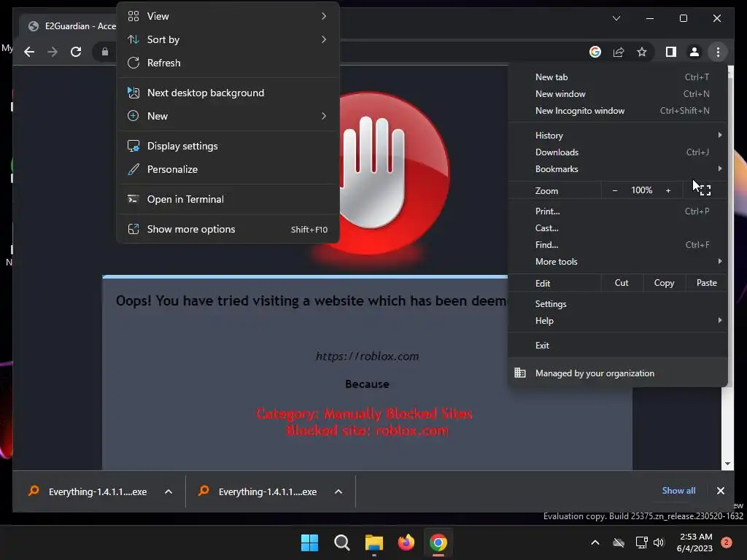Viewport: 747px width, 560px height.
Task: Open the profile avatar icon
Action: point(694,52)
